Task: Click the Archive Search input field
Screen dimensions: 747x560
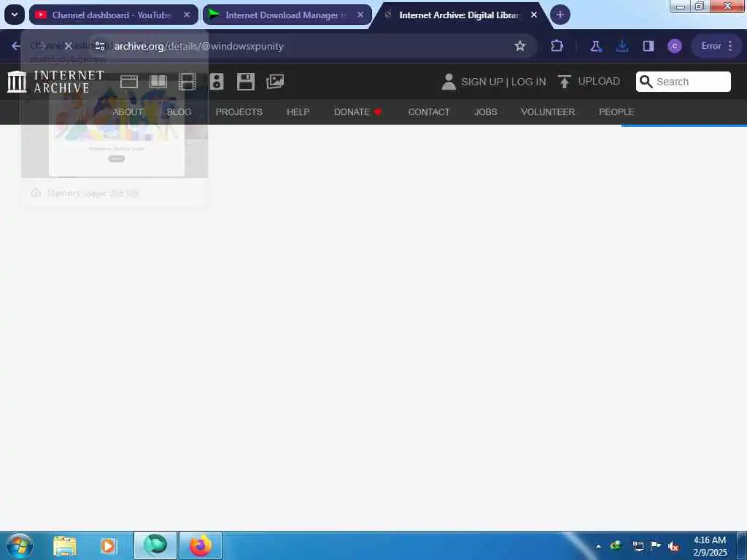Action: tap(683, 82)
